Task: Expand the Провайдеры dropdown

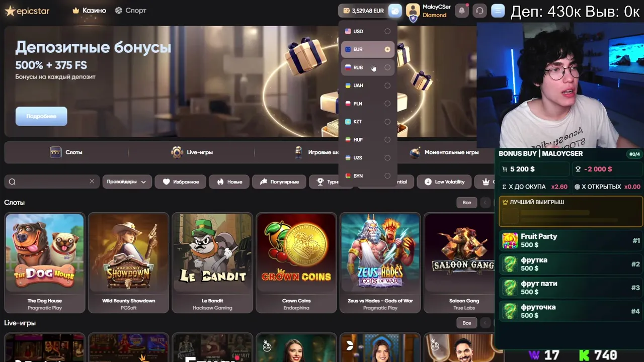Action: (127, 182)
